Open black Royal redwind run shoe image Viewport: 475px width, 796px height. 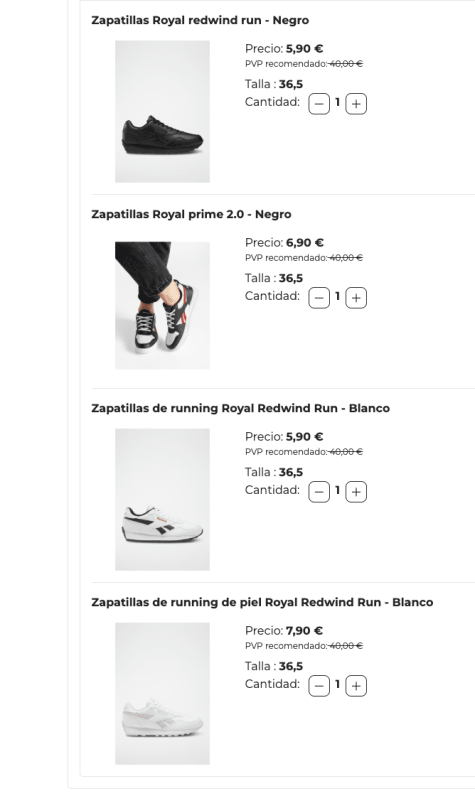click(162, 112)
